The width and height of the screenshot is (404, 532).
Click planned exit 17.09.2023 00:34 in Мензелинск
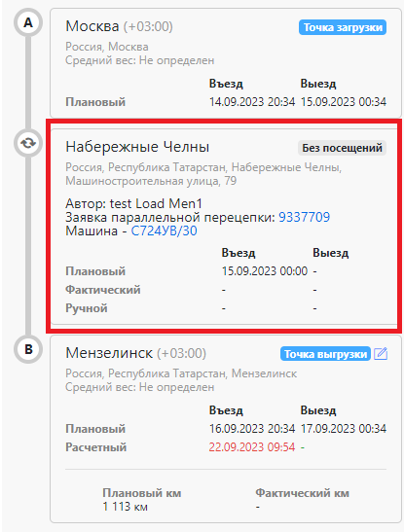click(x=344, y=429)
